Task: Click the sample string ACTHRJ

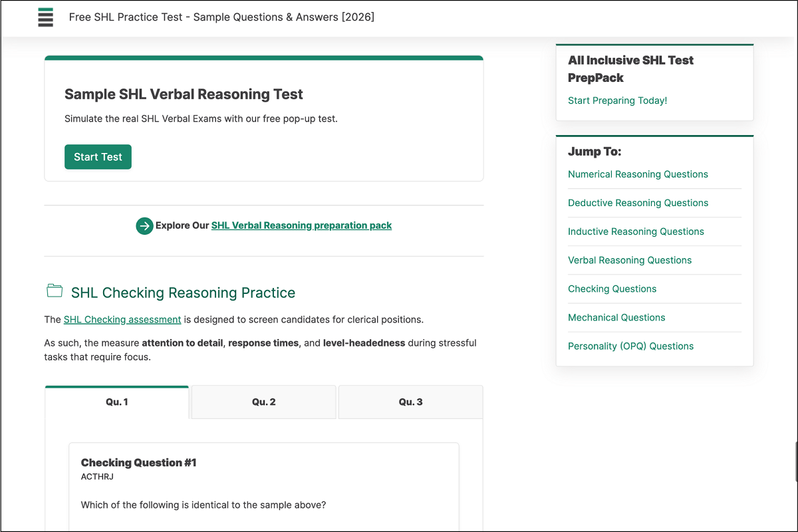Action: pyautogui.click(x=97, y=477)
